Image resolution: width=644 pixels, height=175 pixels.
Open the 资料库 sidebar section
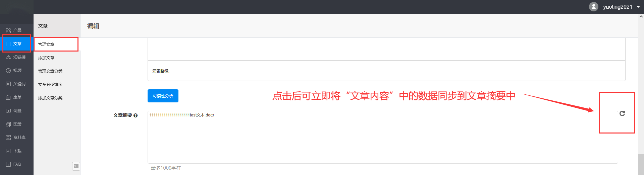[x=17, y=138]
